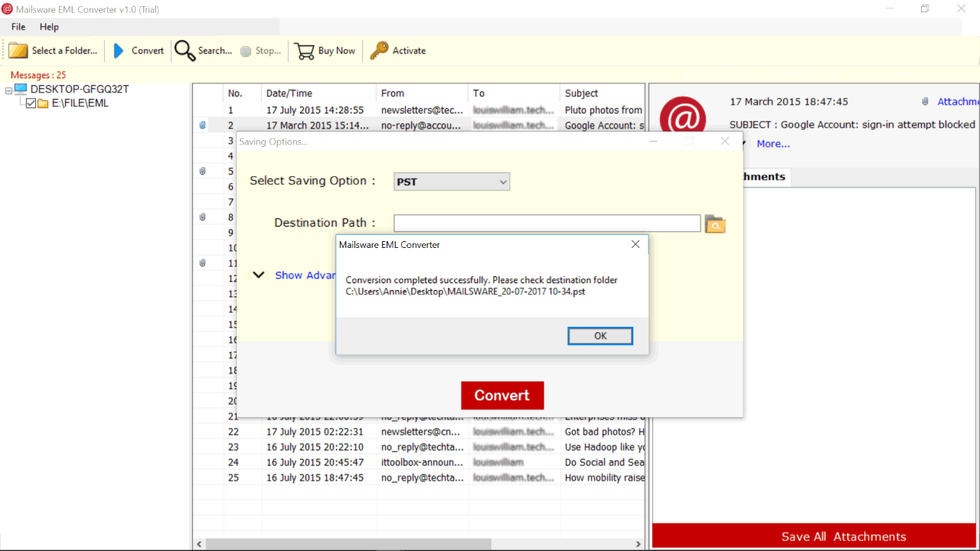Close the Saving Options dialog
Viewport: 980px width, 551px height.
coord(725,141)
